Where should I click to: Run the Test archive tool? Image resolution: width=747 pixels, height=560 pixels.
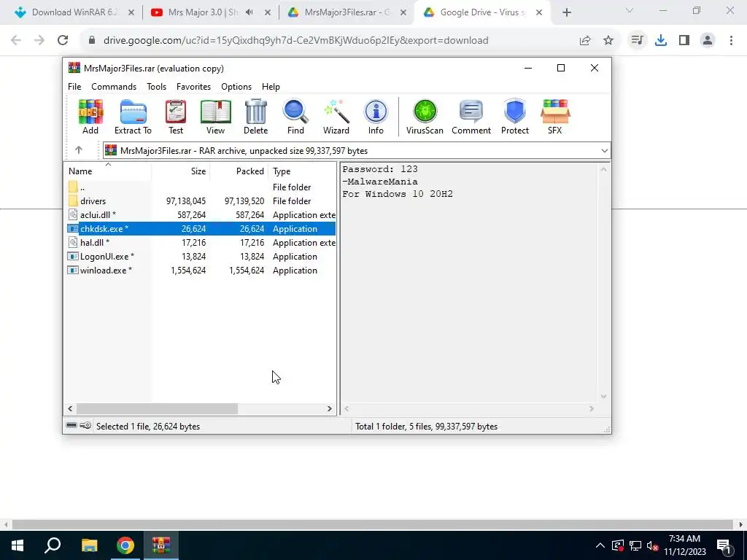click(x=176, y=117)
